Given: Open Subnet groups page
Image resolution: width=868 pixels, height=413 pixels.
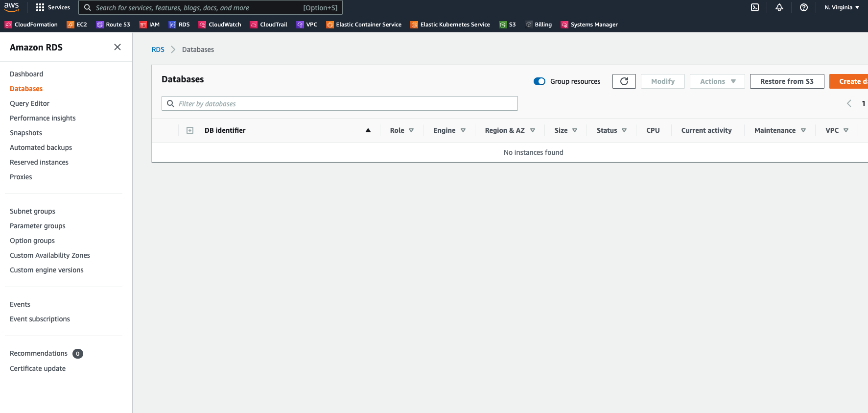Looking at the screenshot, I should (32, 211).
